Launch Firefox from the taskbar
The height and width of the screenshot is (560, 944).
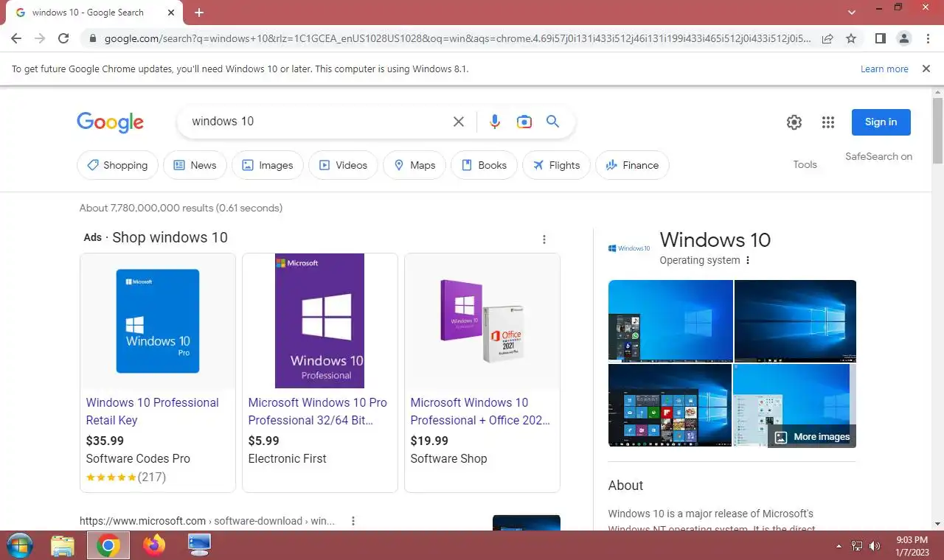click(x=154, y=545)
